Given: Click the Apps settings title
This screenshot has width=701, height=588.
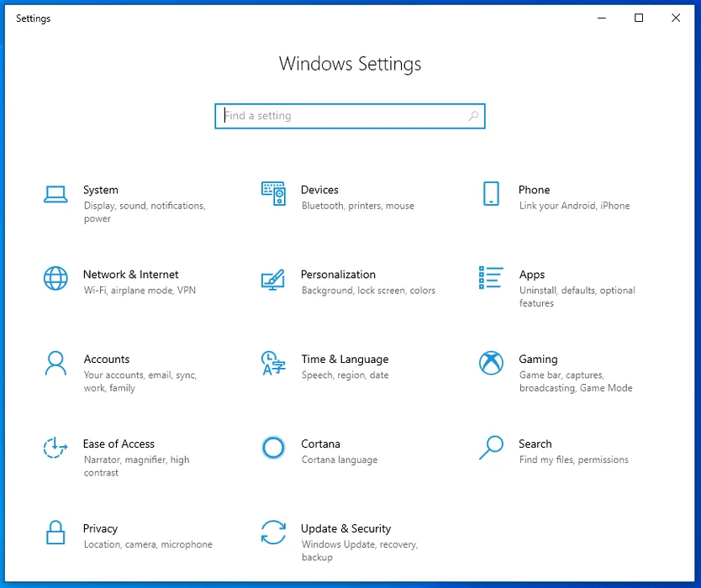Looking at the screenshot, I should (x=531, y=275).
